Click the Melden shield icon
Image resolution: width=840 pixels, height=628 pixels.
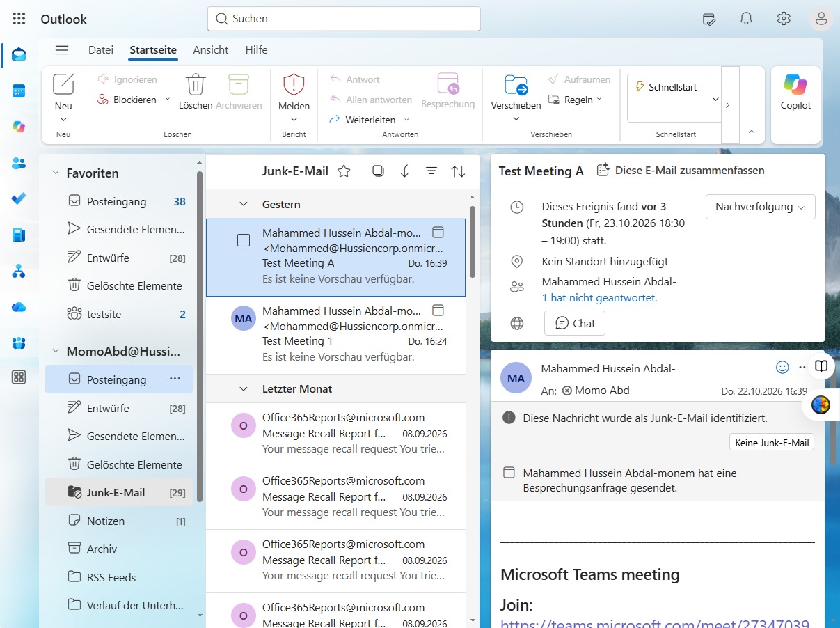tap(294, 85)
